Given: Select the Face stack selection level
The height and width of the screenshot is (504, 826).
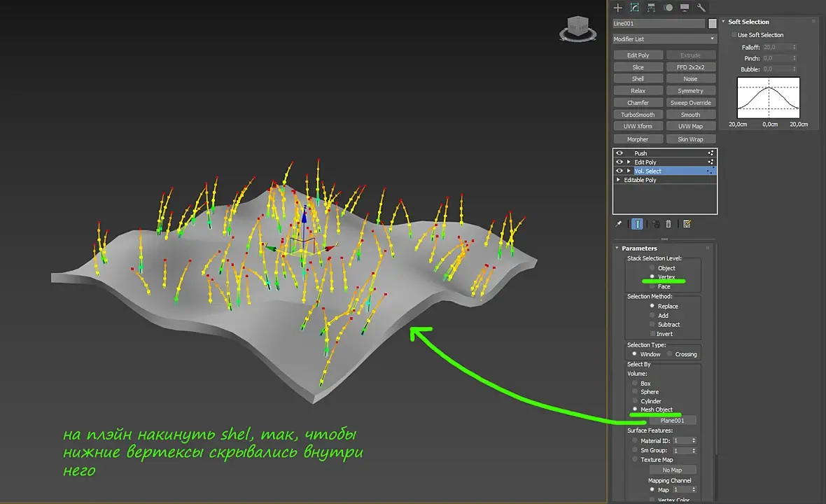Looking at the screenshot, I should tap(652, 286).
